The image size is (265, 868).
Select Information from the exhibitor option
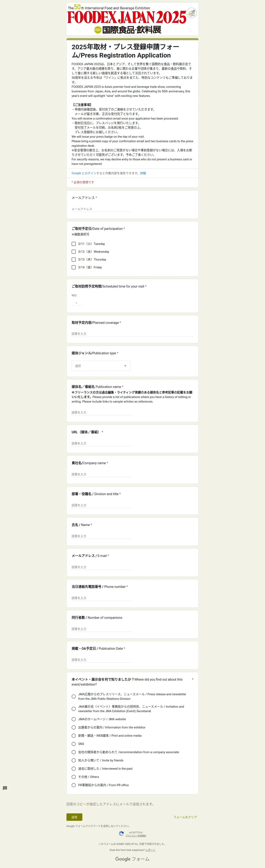74,727
